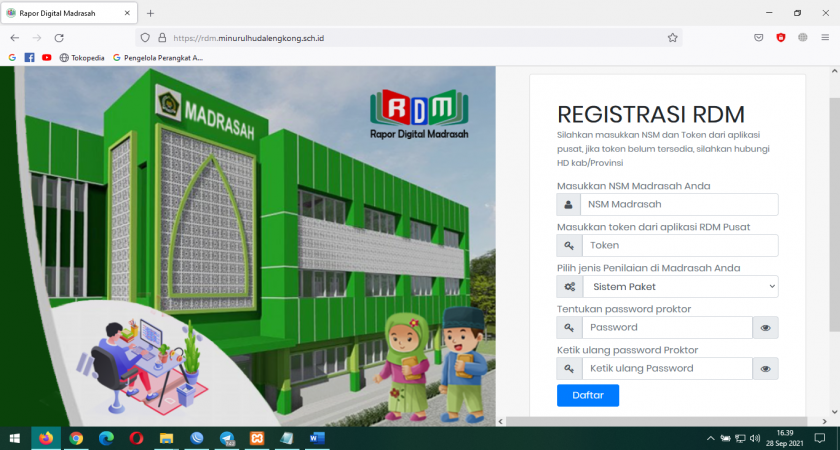Screen dimensions: 840x450
Task: Open File Explorer from the taskbar
Action: [x=167, y=438]
